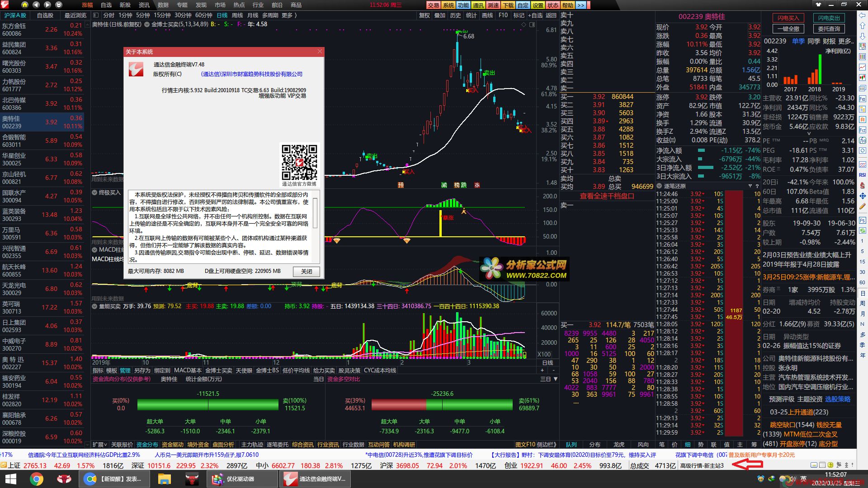Open the 交易 menu button

click(x=434, y=5)
